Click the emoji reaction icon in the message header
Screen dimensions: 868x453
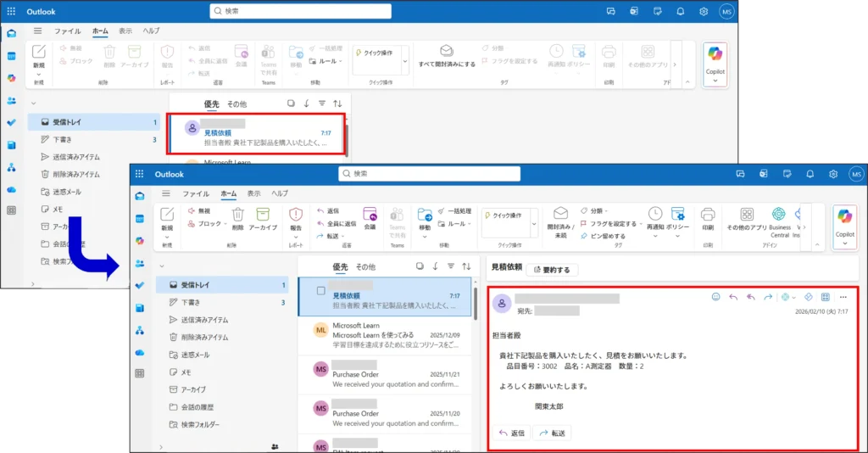716,297
